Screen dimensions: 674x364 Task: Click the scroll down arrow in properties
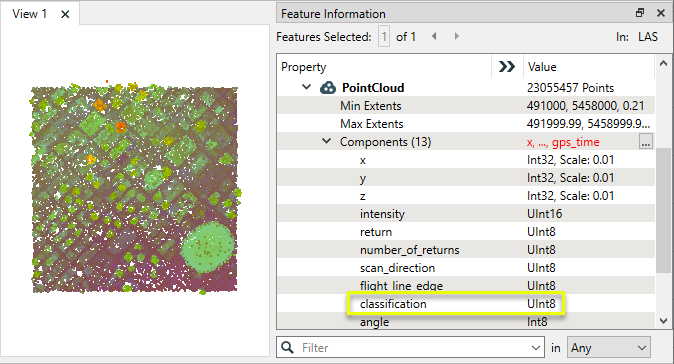pos(663,321)
